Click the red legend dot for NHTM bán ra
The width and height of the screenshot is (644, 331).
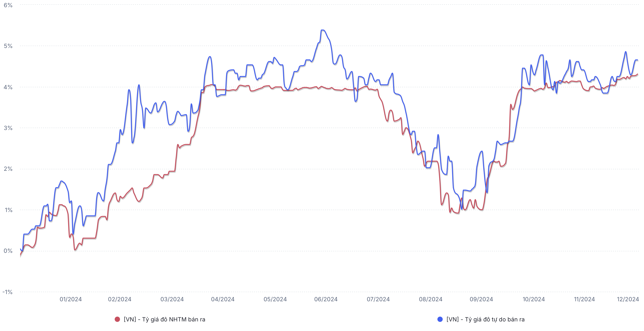[117, 319]
